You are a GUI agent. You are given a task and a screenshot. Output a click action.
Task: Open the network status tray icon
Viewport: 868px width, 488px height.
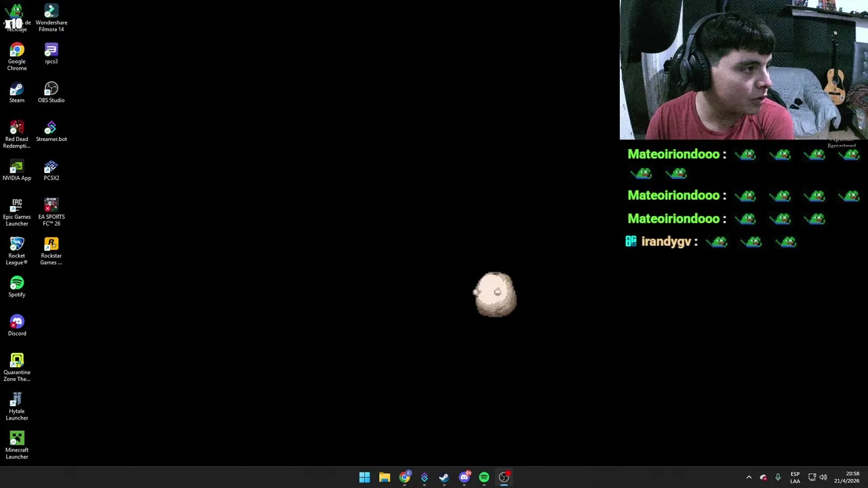[x=812, y=477]
